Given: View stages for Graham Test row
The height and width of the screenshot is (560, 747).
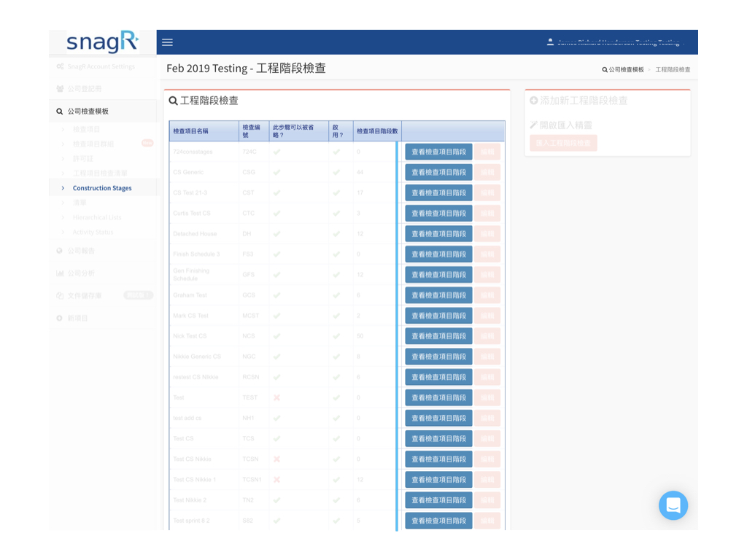Looking at the screenshot, I should coord(438,295).
